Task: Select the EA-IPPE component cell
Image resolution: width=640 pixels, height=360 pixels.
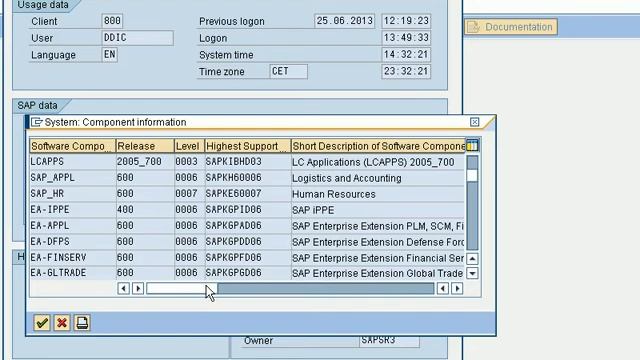Action: [73, 210]
